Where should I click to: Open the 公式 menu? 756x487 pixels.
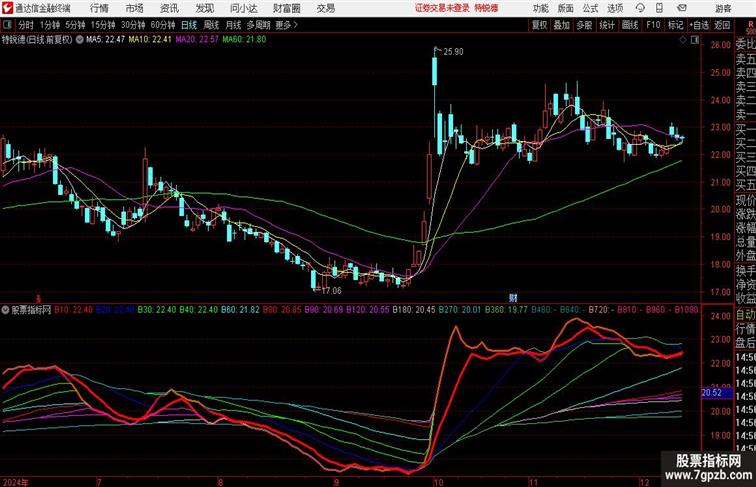point(590,8)
